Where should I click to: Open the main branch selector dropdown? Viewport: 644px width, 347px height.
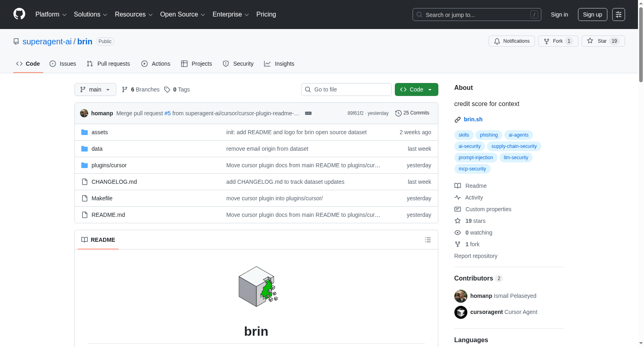click(95, 89)
